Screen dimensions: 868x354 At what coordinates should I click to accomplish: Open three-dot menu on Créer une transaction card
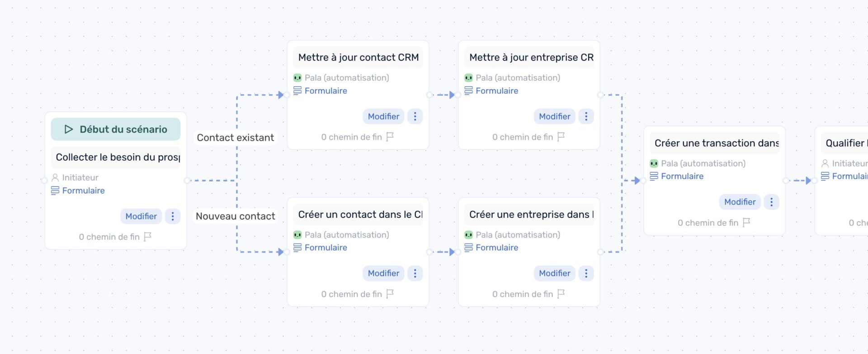[x=771, y=202]
